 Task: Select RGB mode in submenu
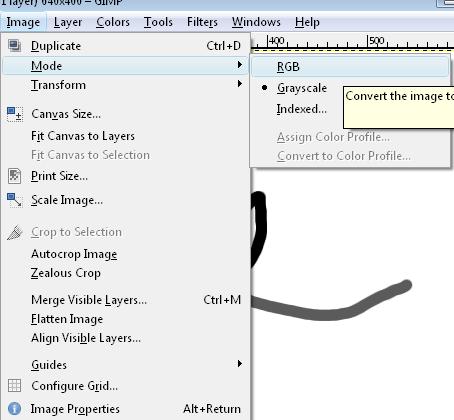coord(349,67)
